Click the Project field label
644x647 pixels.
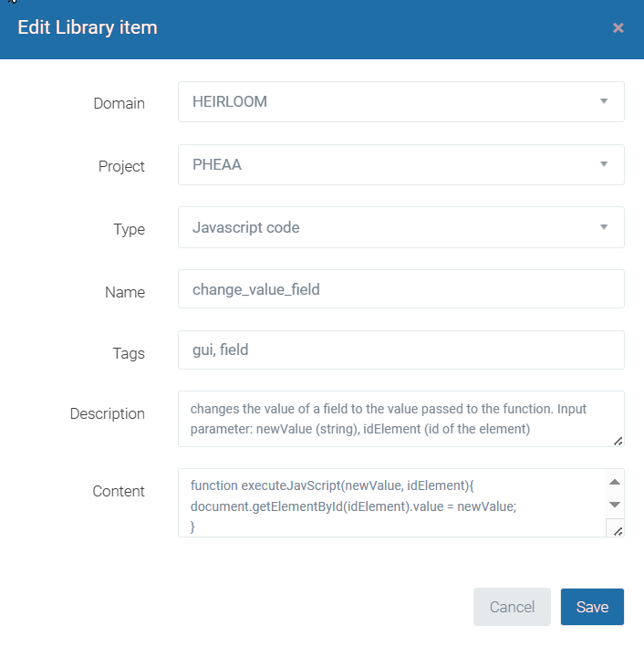[122, 166]
